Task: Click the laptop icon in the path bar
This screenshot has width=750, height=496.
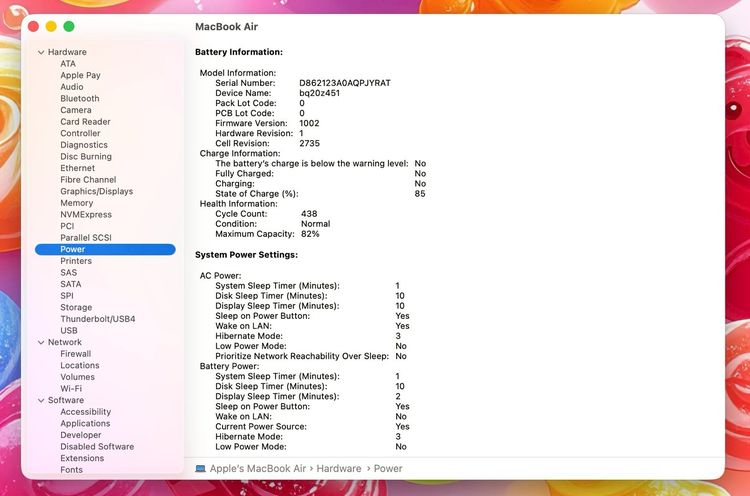Action: (200, 469)
